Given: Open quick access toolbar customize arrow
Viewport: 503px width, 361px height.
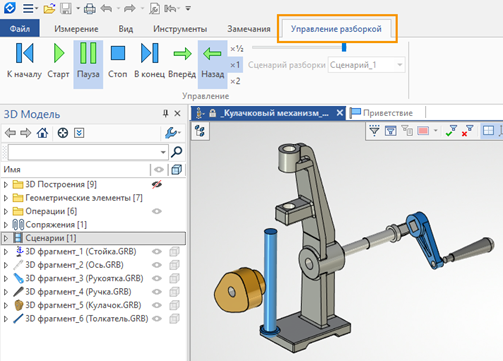Looking at the screenshot, I should tap(188, 8).
